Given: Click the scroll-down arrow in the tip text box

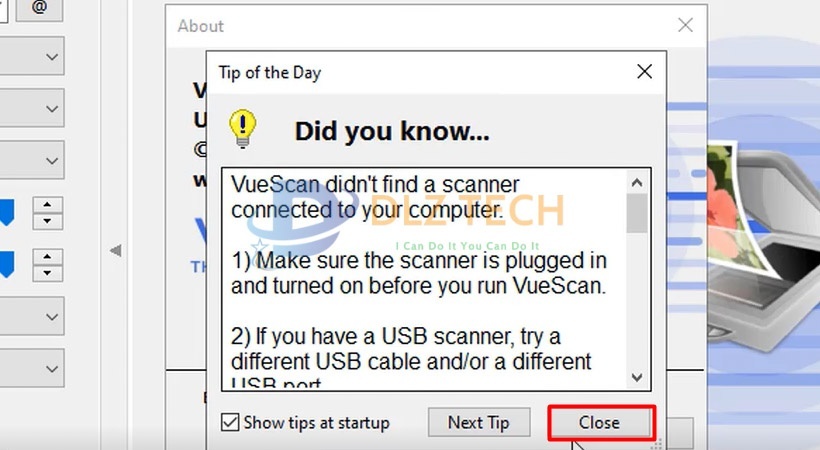Looking at the screenshot, I should 636,377.
